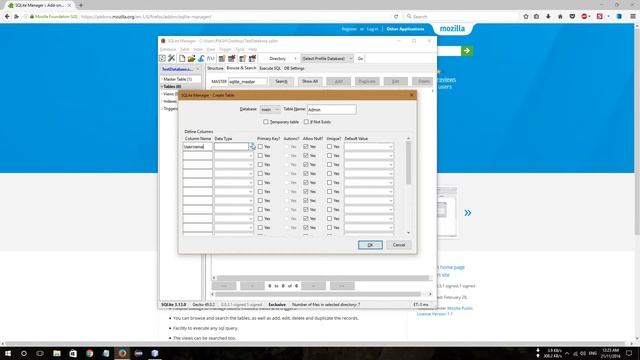The width and height of the screenshot is (640, 360).
Task: Tick Unique in the Username row
Action: pyautogui.click(x=329, y=147)
